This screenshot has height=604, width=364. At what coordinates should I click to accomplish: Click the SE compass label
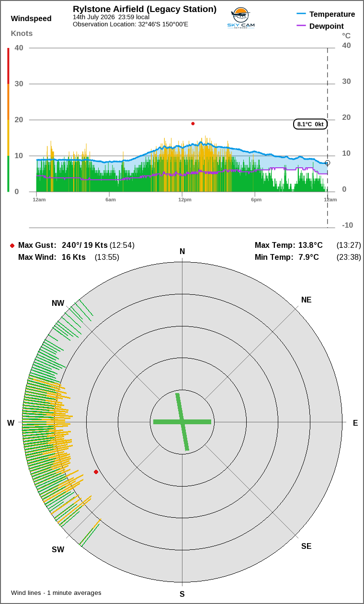coord(306,546)
